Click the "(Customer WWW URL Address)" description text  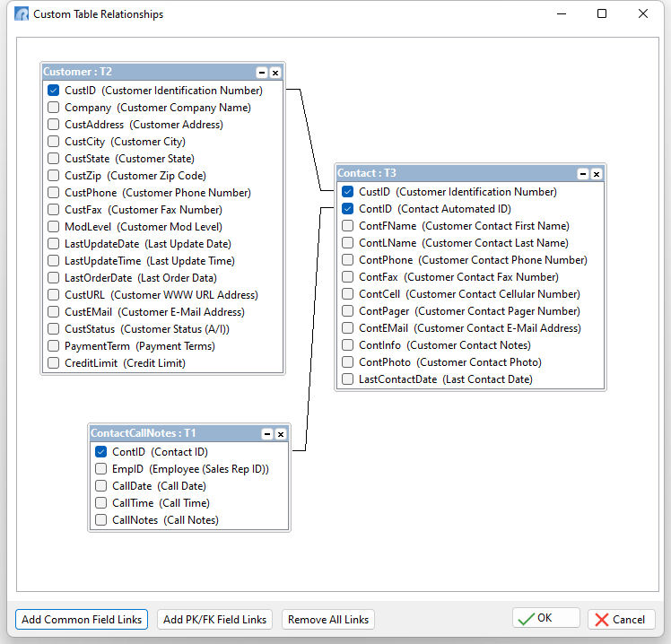185,295
